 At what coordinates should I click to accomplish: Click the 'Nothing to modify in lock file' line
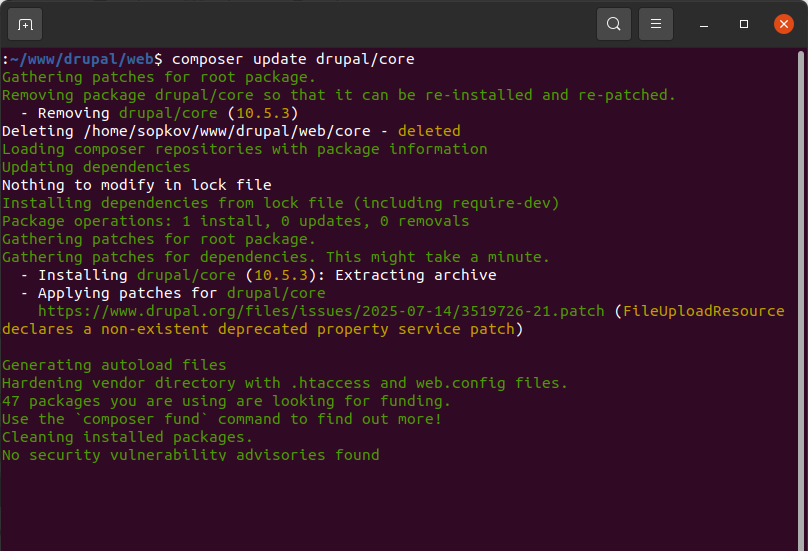(137, 185)
